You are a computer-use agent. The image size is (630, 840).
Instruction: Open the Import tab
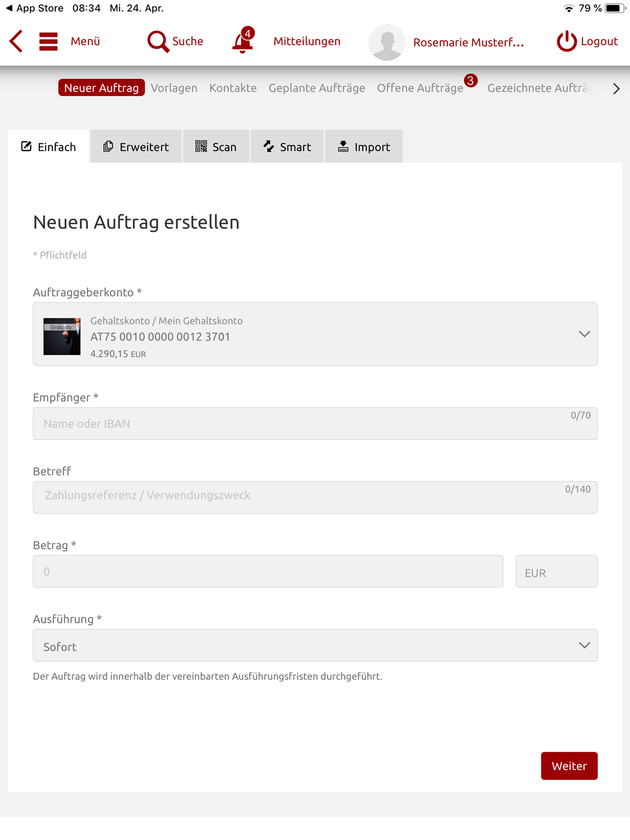pos(364,147)
